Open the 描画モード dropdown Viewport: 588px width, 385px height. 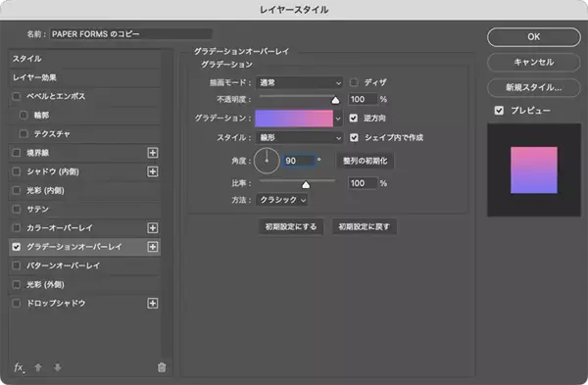coord(299,83)
